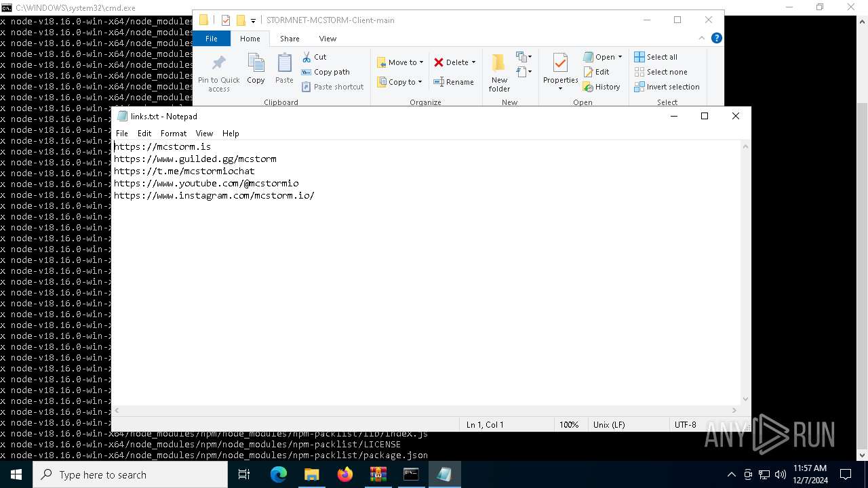This screenshot has width=868, height=488.
Task: Click the volume speaker tray icon
Action: (x=780, y=474)
